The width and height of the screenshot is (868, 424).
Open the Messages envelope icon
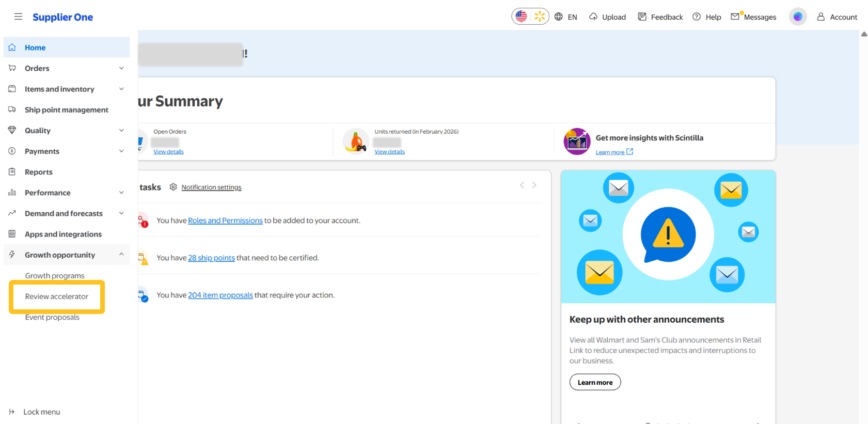735,17
